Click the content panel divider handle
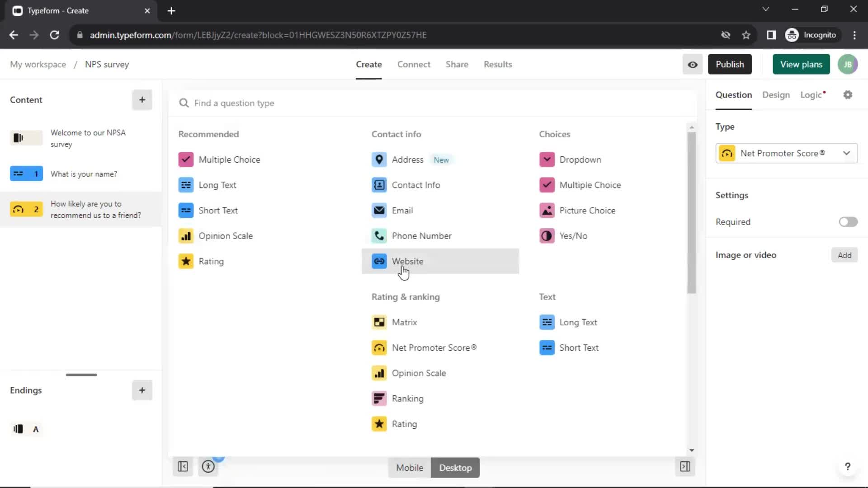Screen dimensions: 868x488 tap(81, 375)
